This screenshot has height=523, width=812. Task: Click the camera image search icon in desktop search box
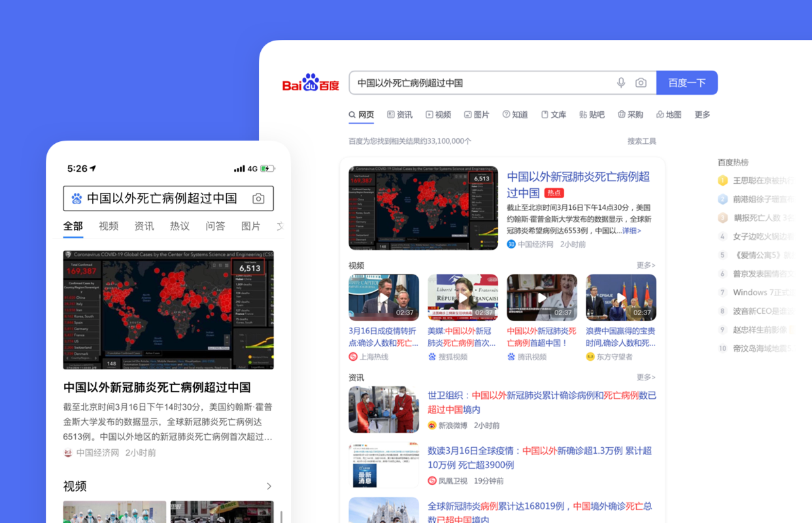tap(641, 83)
